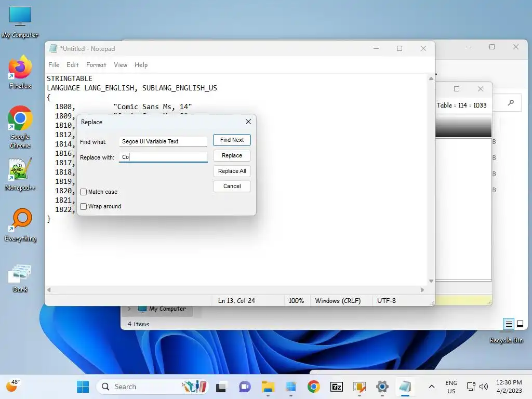This screenshot has height=399, width=532.
Task: Open the network icon in system tray
Action: point(471,387)
